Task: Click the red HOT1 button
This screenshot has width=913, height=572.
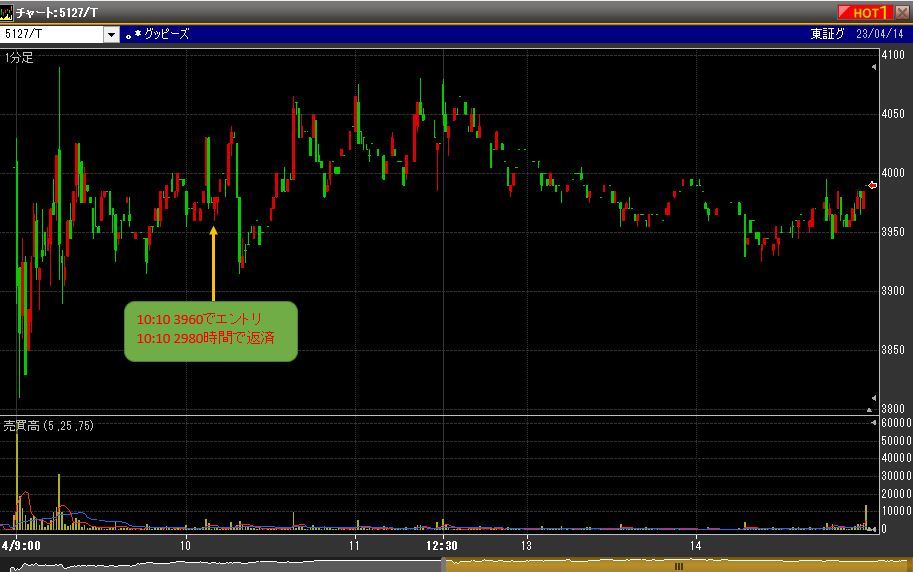Action: pyautogui.click(x=865, y=12)
